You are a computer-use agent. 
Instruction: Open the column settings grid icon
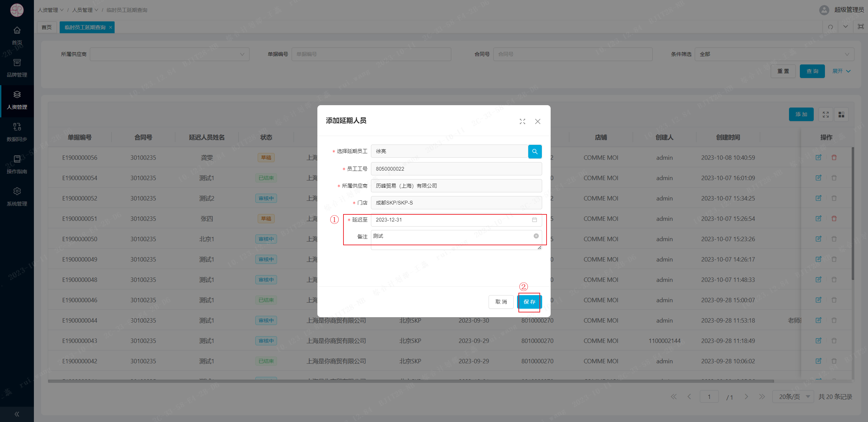(x=841, y=115)
